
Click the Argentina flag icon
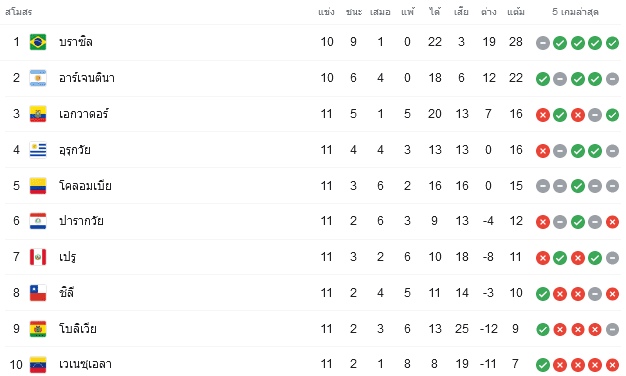(x=38, y=78)
